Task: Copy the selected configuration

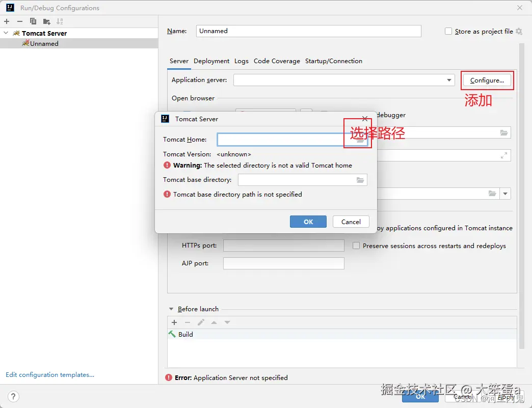Action: pyautogui.click(x=33, y=21)
